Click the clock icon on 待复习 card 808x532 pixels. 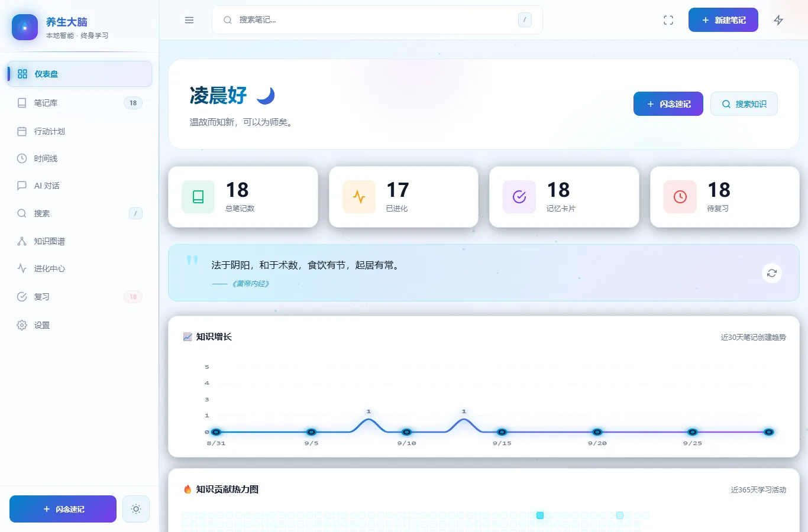pyautogui.click(x=680, y=197)
